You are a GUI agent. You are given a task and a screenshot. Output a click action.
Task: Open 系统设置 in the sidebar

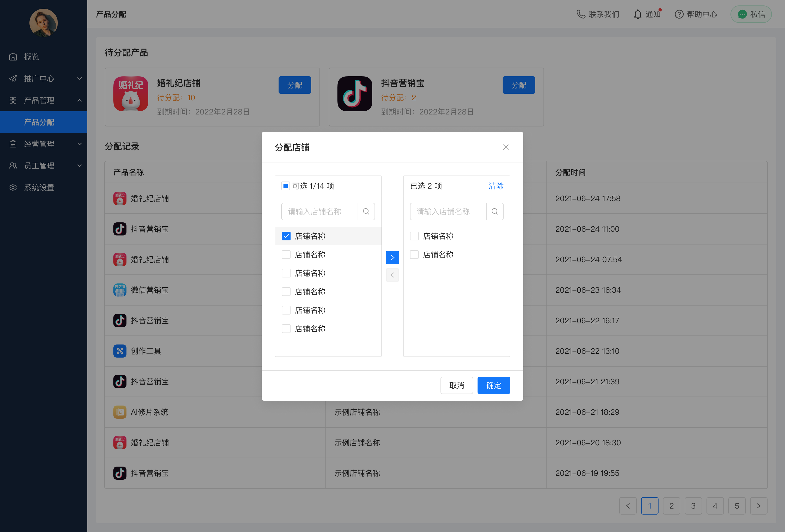pos(39,188)
